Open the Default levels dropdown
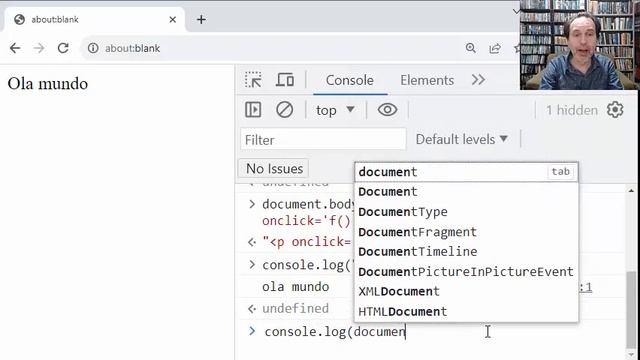Viewport: 640px width, 360px height. point(462,140)
